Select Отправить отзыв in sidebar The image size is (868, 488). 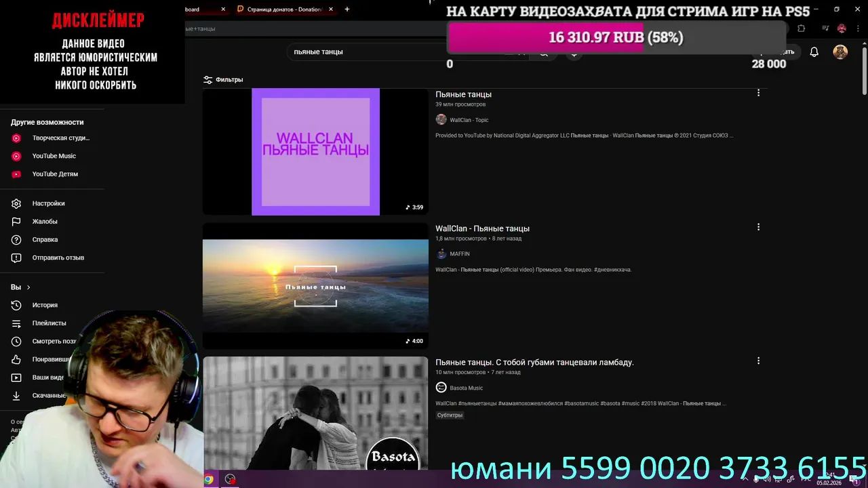click(52, 258)
